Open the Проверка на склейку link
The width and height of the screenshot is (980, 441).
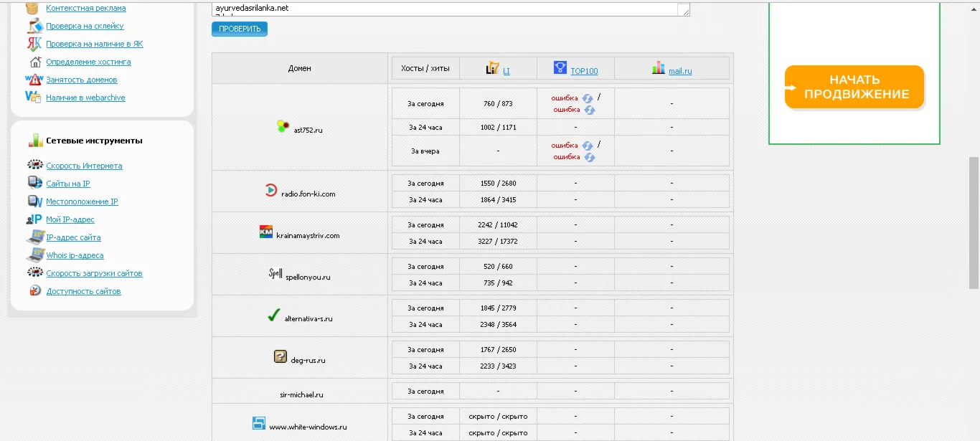click(85, 27)
